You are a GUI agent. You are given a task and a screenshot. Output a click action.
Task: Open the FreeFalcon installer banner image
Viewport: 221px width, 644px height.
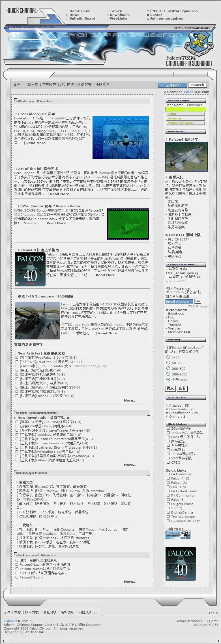121,138
